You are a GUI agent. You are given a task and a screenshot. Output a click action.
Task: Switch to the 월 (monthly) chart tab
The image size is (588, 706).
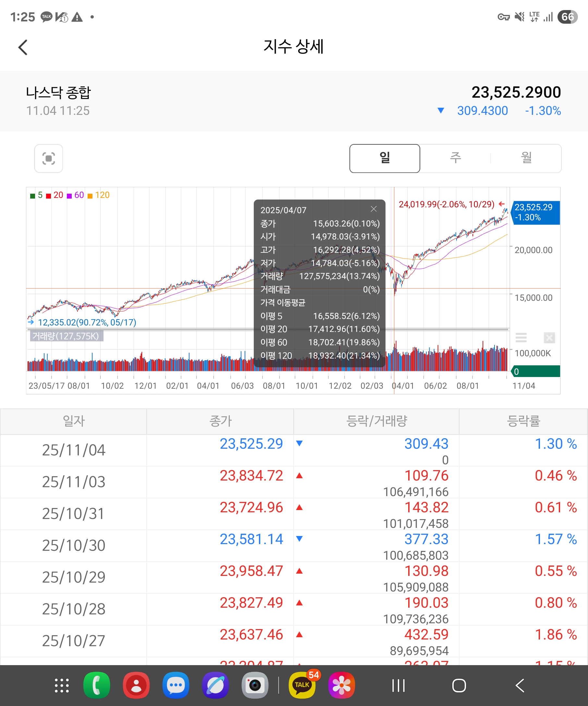point(526,158)
